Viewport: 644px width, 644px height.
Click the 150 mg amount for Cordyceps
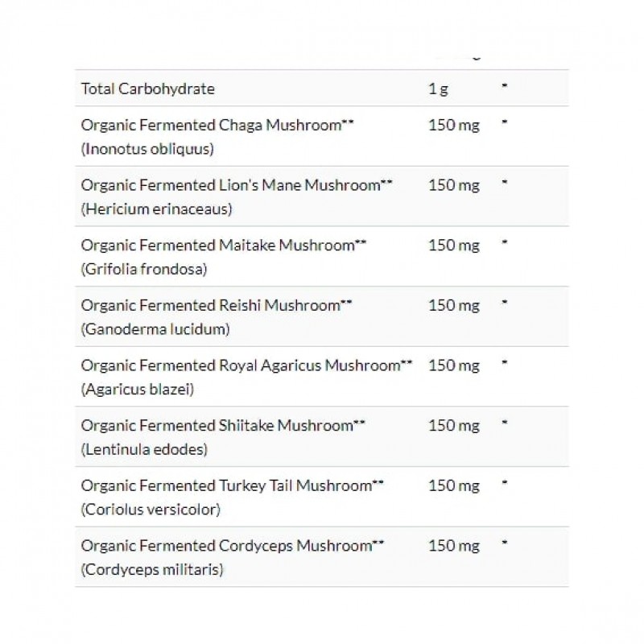point(454,547)
